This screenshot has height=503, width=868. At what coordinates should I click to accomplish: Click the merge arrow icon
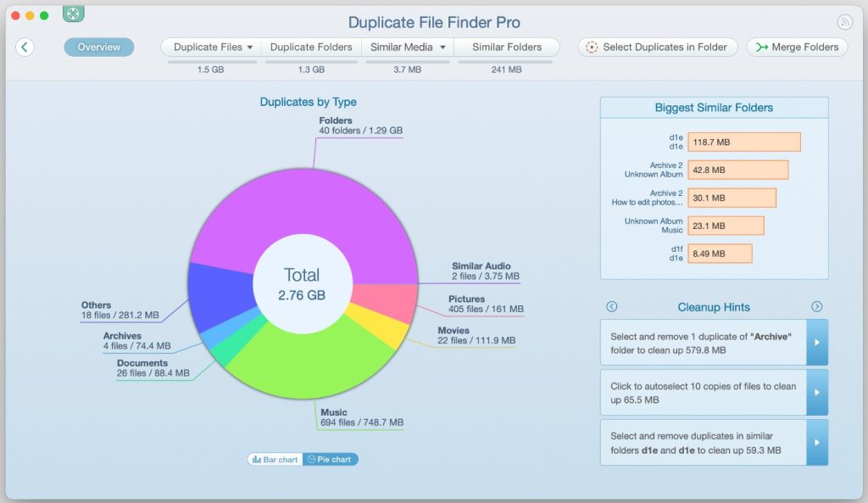(x=762, y=48)
